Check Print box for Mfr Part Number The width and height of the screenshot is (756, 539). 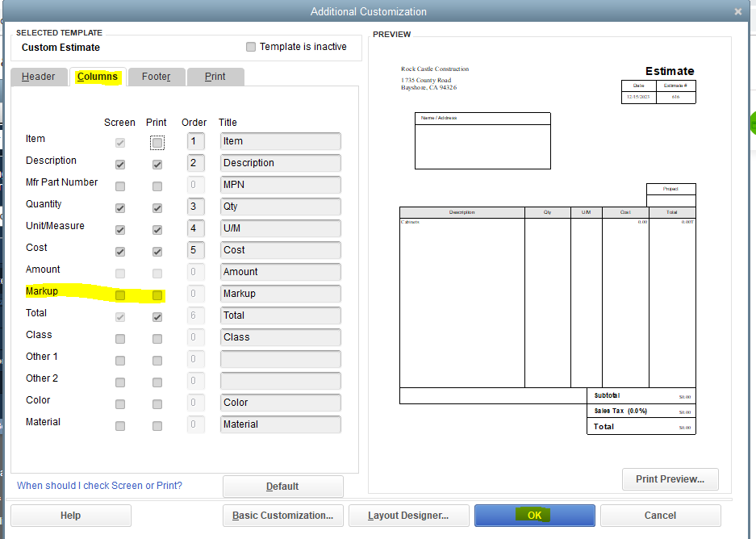[157, 186]
